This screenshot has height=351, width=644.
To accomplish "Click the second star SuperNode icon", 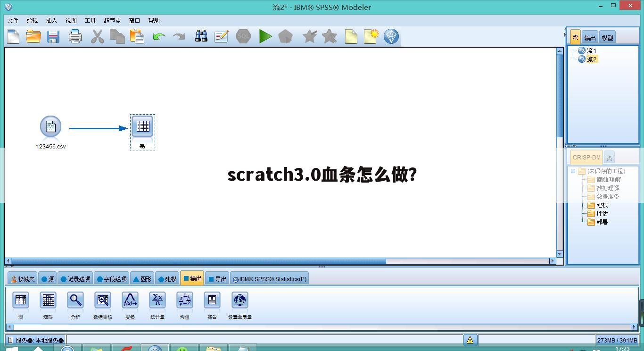I will 330,36.
